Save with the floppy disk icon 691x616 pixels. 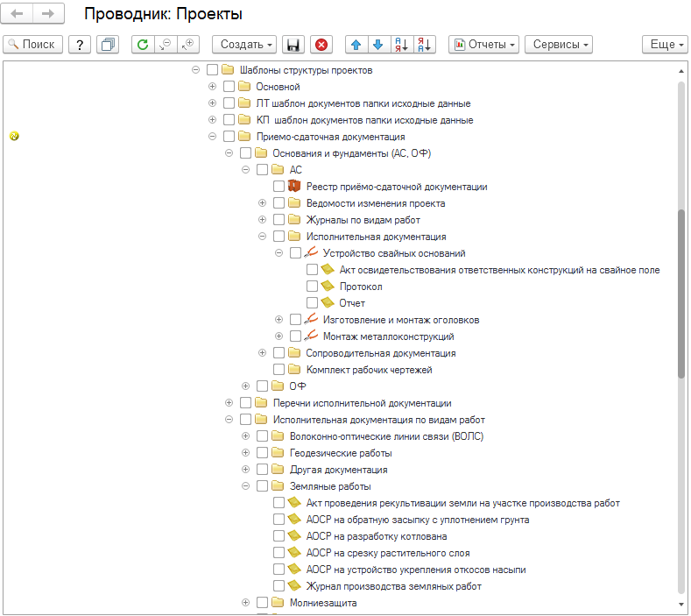click(x=293, y=45)
